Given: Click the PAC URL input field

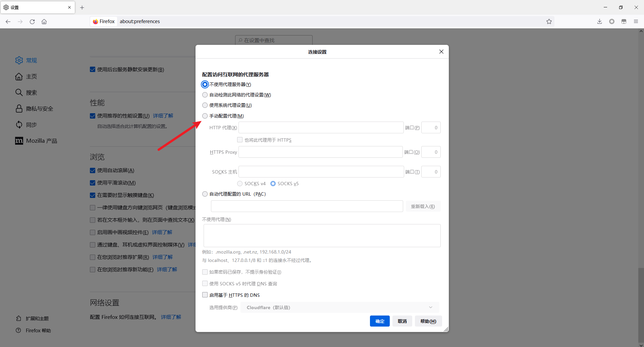Looking at the screenshot, I should click(307, 206).
